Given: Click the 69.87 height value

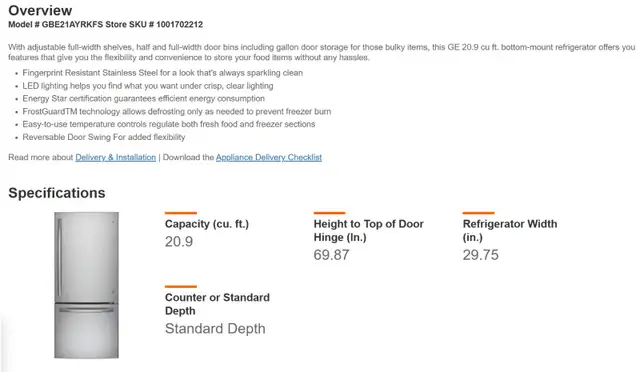Looking at the screenshot, I should (x=331, y=255).
